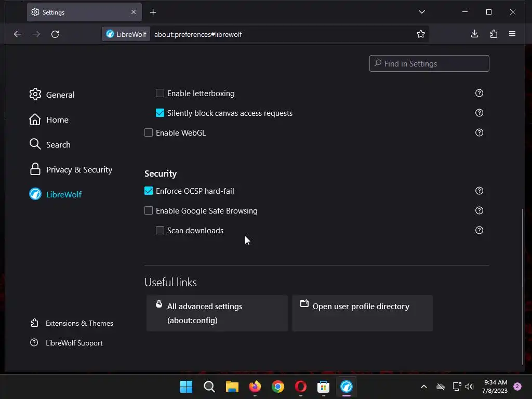Reload the current page
Screen dimensions: 532x399
(55, 34)
